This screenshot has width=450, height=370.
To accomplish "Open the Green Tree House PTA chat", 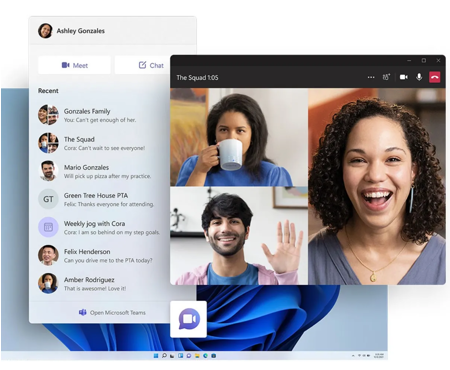I will 100,199.
